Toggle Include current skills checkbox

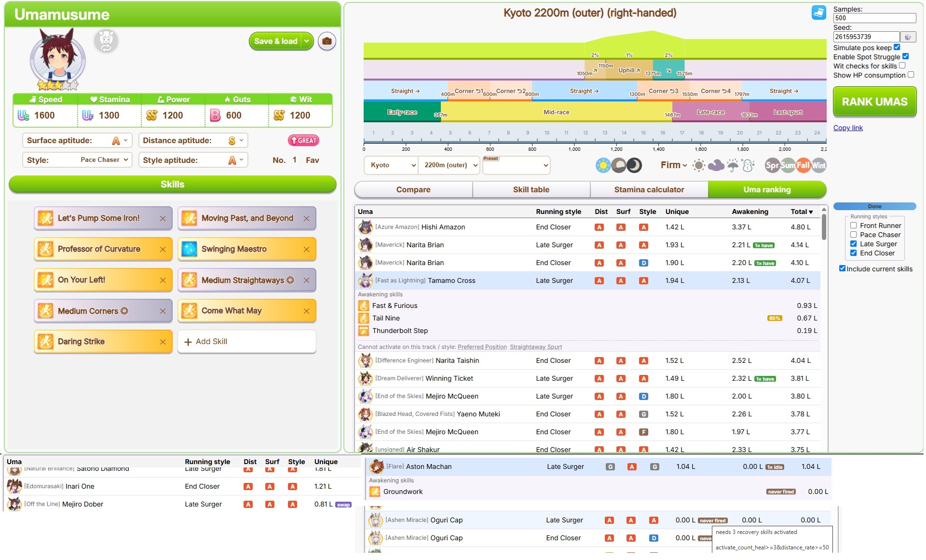(843, 268)
